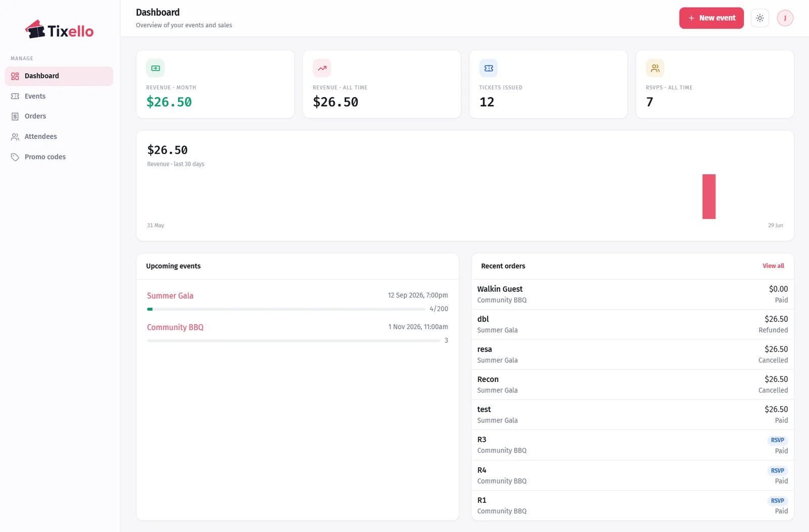Click the Attendees people icon in sidebar

[x=15, y=136]
